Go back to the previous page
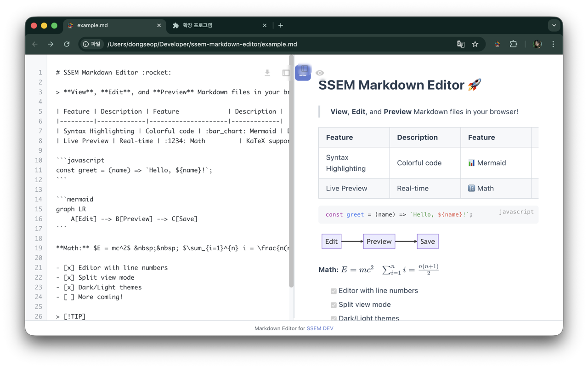This screenshot has height=368, width=588. (x=35, y=44)
